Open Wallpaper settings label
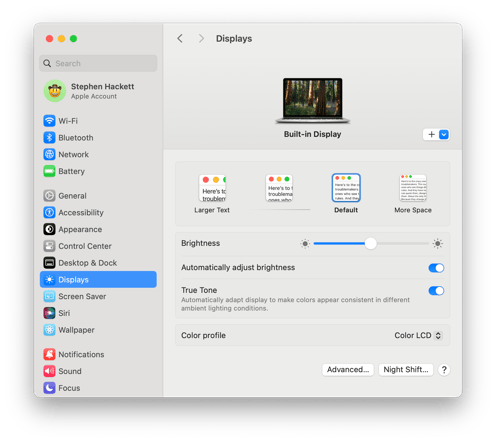 [x=76, y=330]
